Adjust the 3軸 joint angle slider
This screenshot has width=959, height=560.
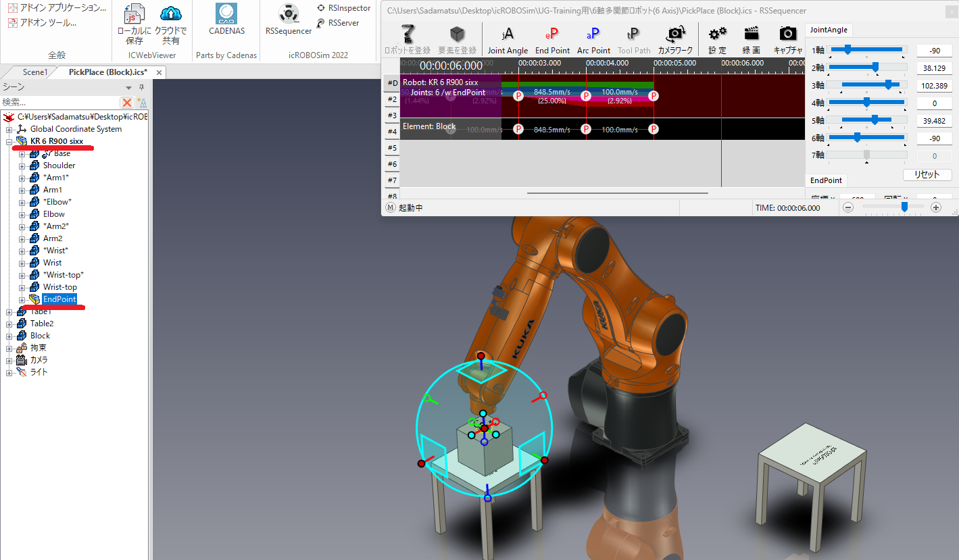click(x=888, y=84)
